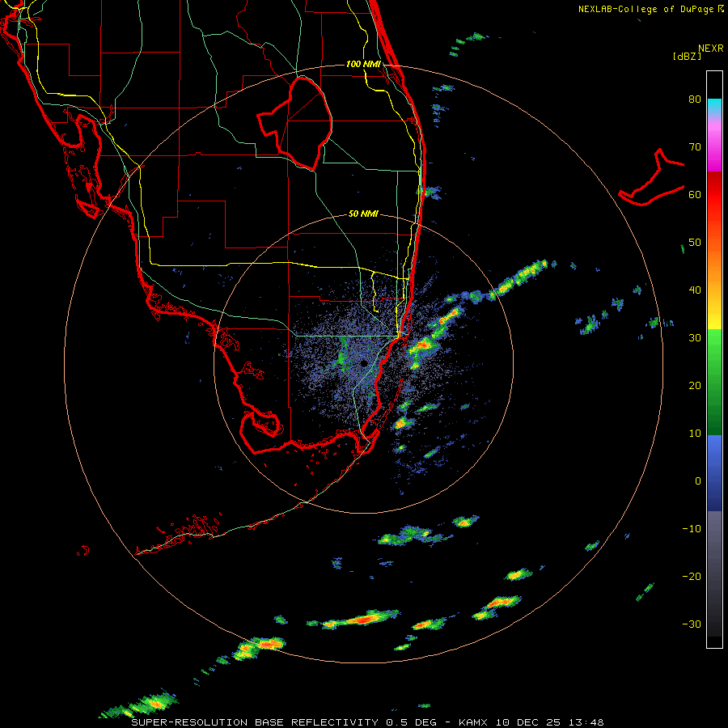The image size is (728, 728).
Task: Click the 100 NMI range ring label
Action: [363, 64]
